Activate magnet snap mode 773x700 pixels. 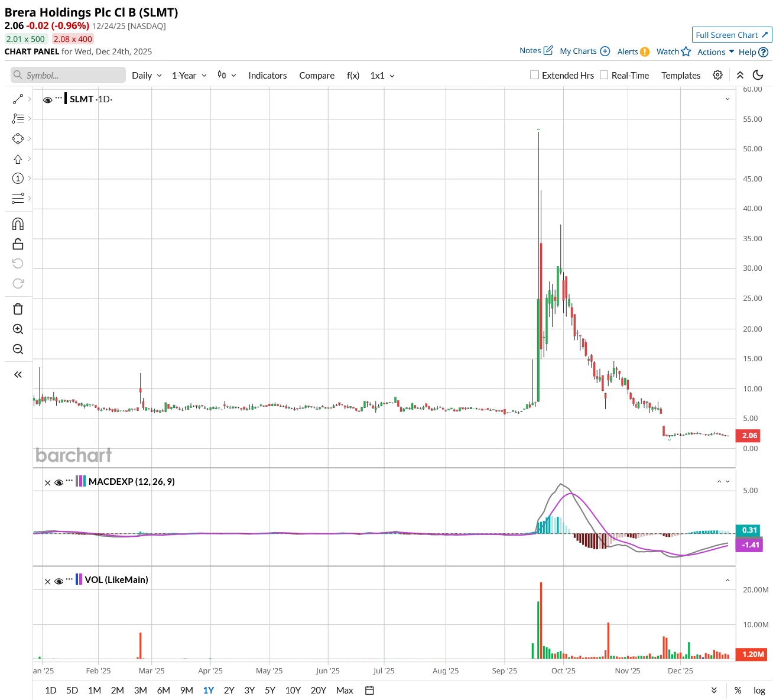click(x=18, y=224)
